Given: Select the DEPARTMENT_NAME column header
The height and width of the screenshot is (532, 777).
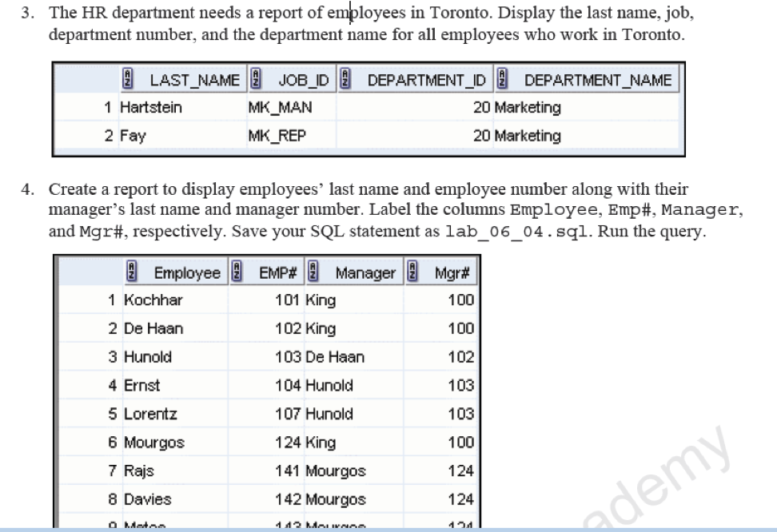Looking at the screenshot, I should [x=598, y=79].
